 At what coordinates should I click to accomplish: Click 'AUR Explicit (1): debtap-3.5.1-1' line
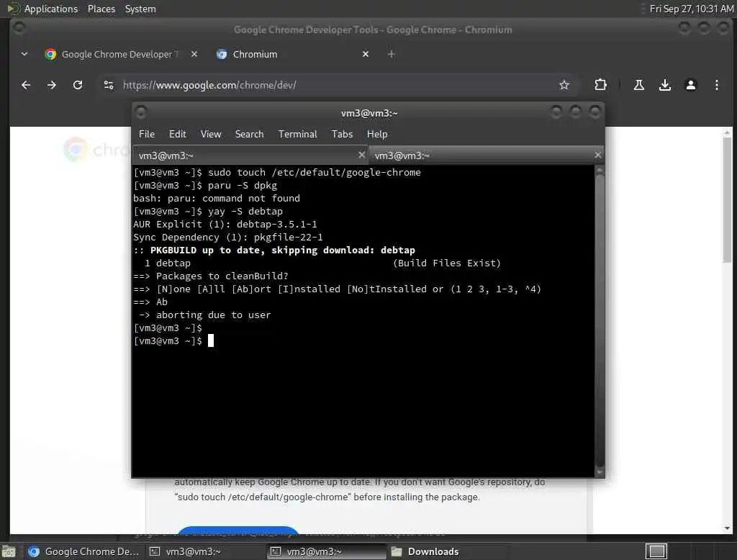(225, 225)
